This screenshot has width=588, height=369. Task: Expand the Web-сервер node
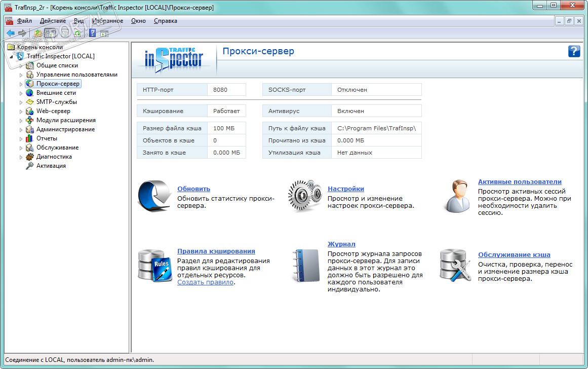click(x=21, y=112)
